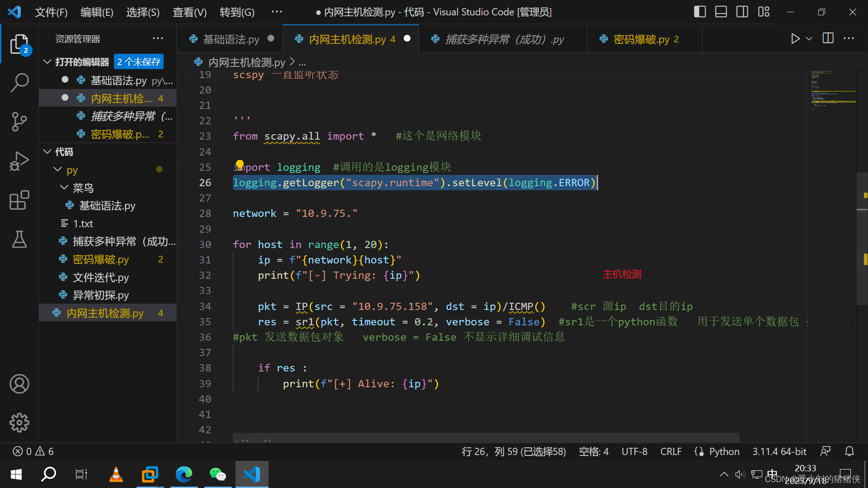Screen dimensions: 868x488
Task: Switch to 捕获多种异常（成功）.py tab
Action: click(x=503, y=39)
